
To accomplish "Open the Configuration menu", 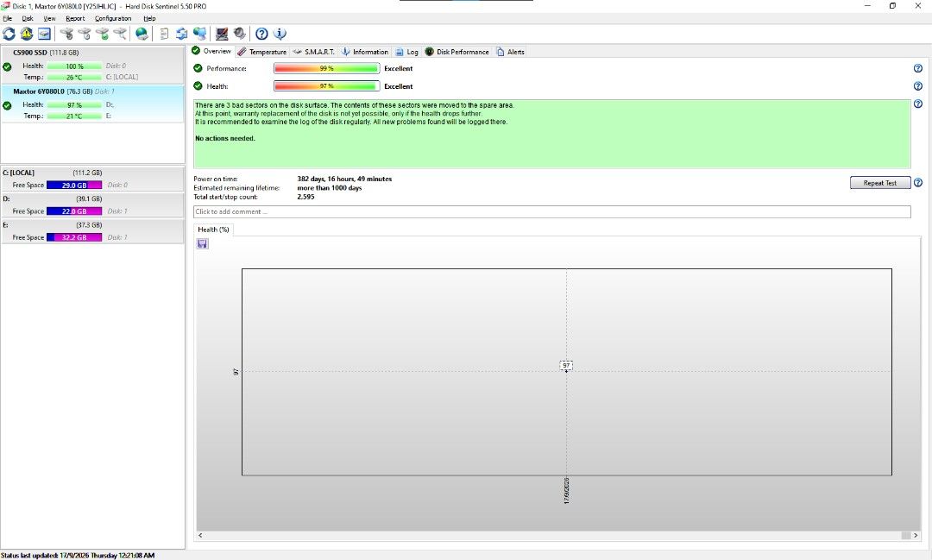I will coord(113,18).
